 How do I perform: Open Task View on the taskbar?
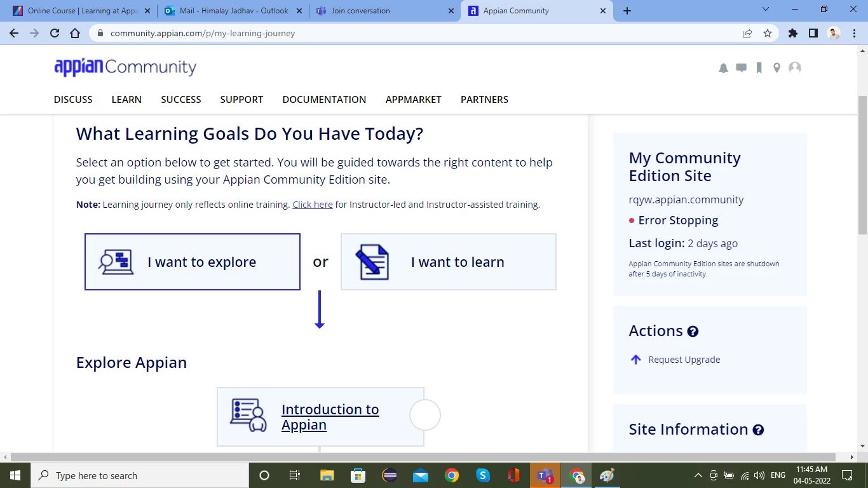pos(295,475)
